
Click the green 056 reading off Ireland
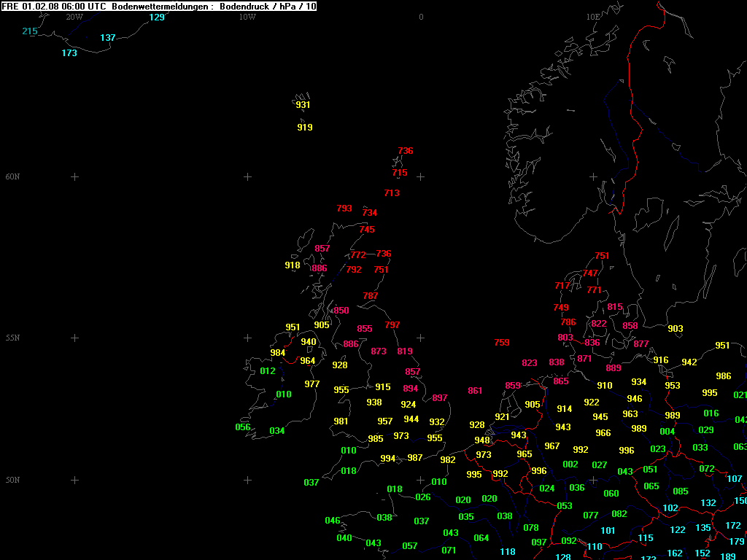[243, 427]
